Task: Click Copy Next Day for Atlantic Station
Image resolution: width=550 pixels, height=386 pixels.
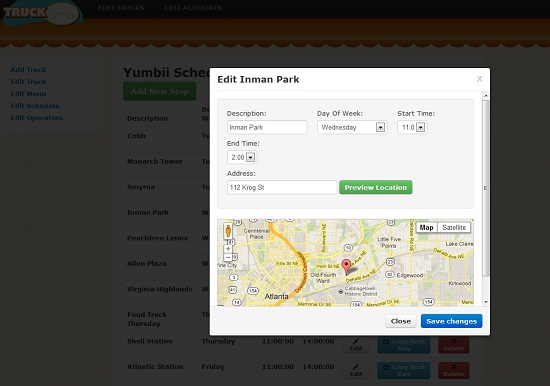Action: 404,370
